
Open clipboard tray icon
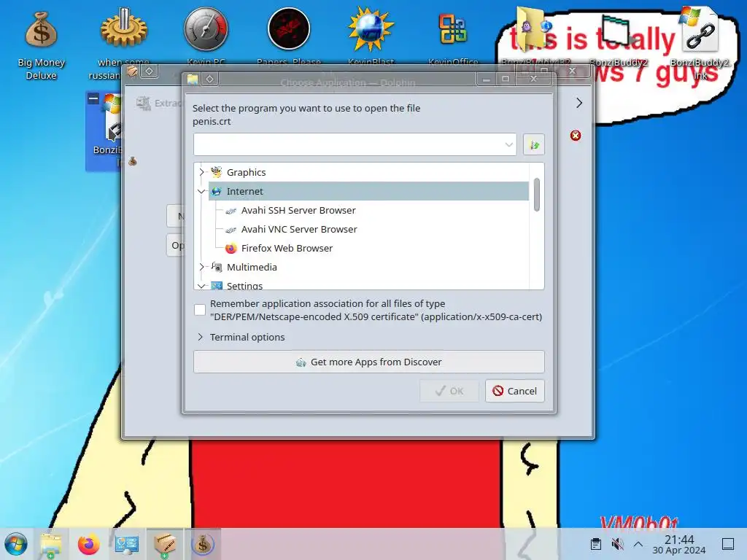click(x=595, y=544)
